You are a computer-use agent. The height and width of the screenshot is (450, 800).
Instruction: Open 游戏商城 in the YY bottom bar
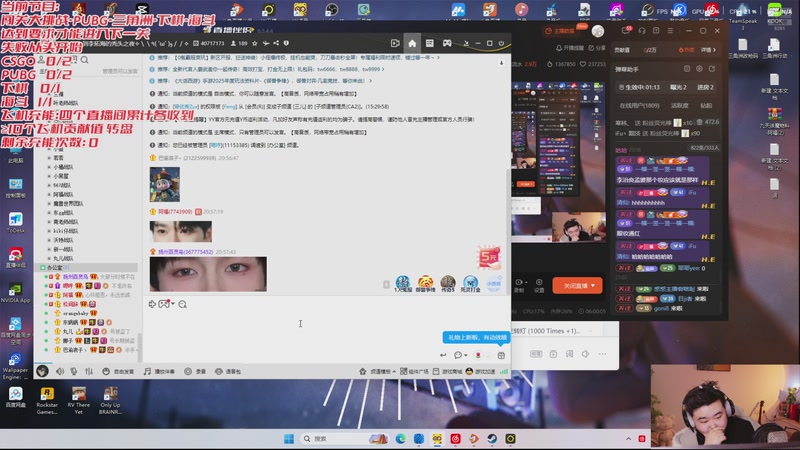(447, 371)
